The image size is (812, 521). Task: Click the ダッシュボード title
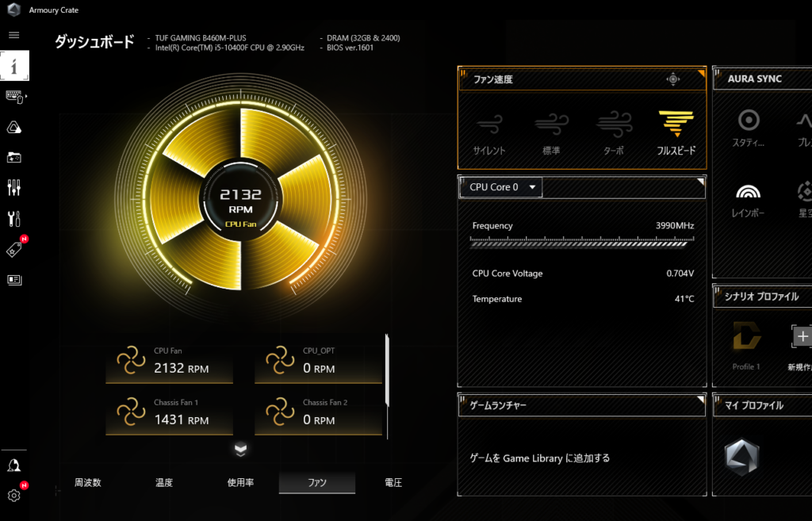click(95, 41)
